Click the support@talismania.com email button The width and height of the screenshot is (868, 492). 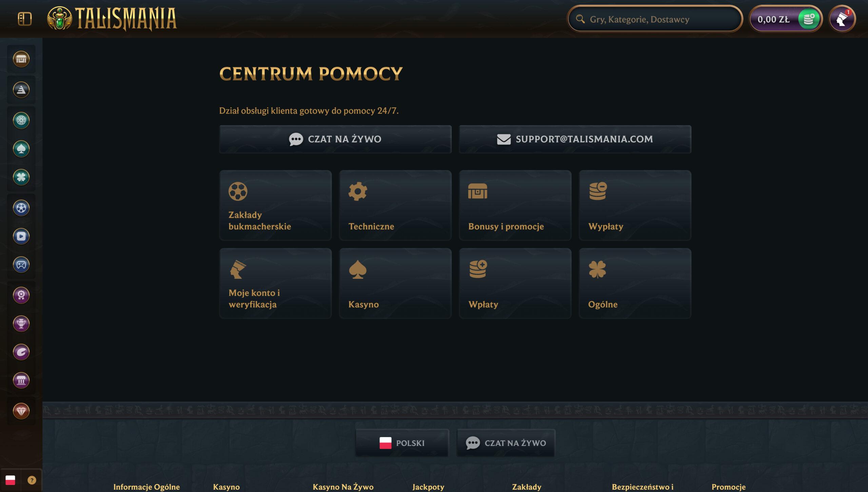click(575, 139)
